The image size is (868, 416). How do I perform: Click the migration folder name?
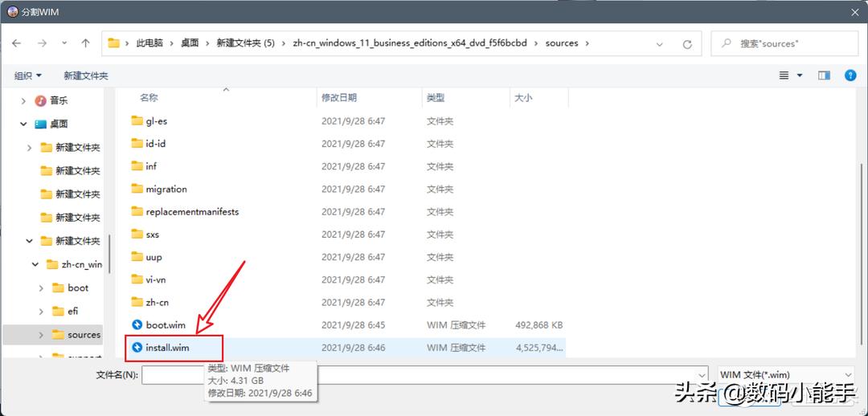point(166,190)
